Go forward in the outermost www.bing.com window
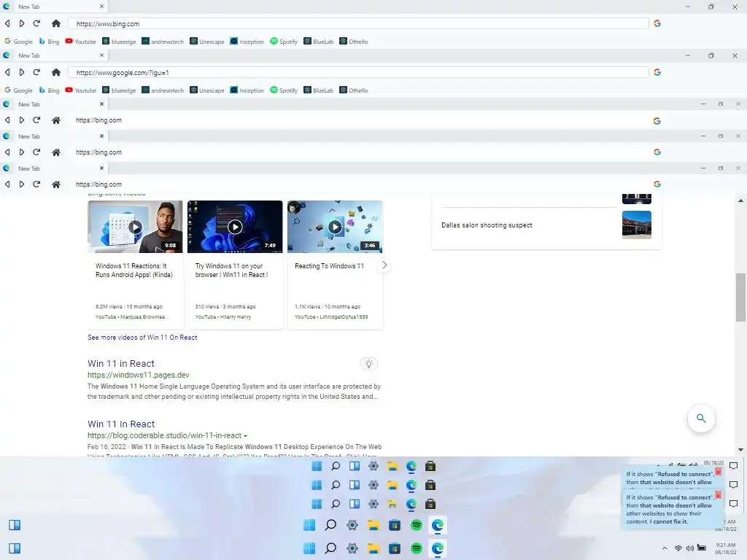Viewport: 747px width, 560px height. 21,23
